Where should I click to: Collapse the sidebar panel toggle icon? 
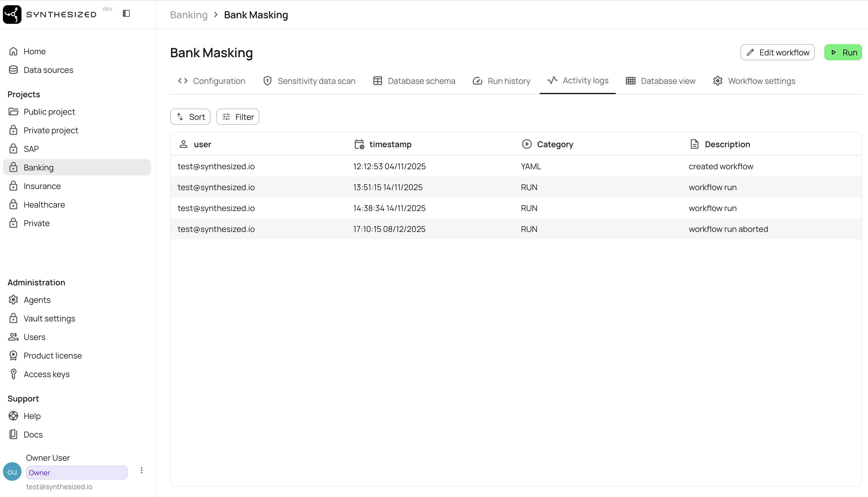(126, 13)
